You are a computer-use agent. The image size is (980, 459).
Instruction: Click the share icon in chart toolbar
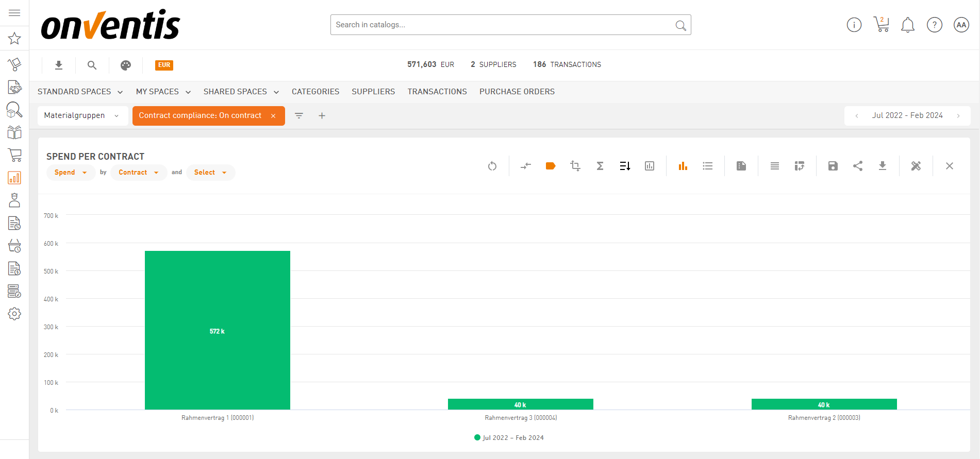tap(858, 166)
